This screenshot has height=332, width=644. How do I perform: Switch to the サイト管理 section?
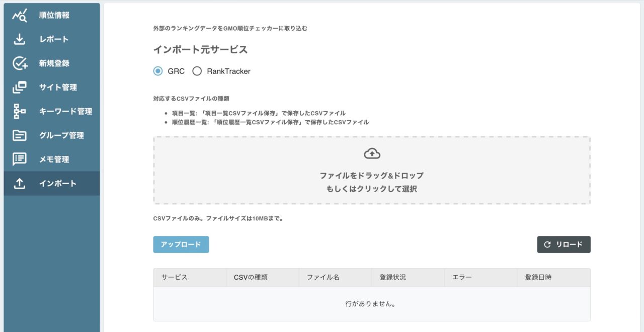tap(59, 87)
